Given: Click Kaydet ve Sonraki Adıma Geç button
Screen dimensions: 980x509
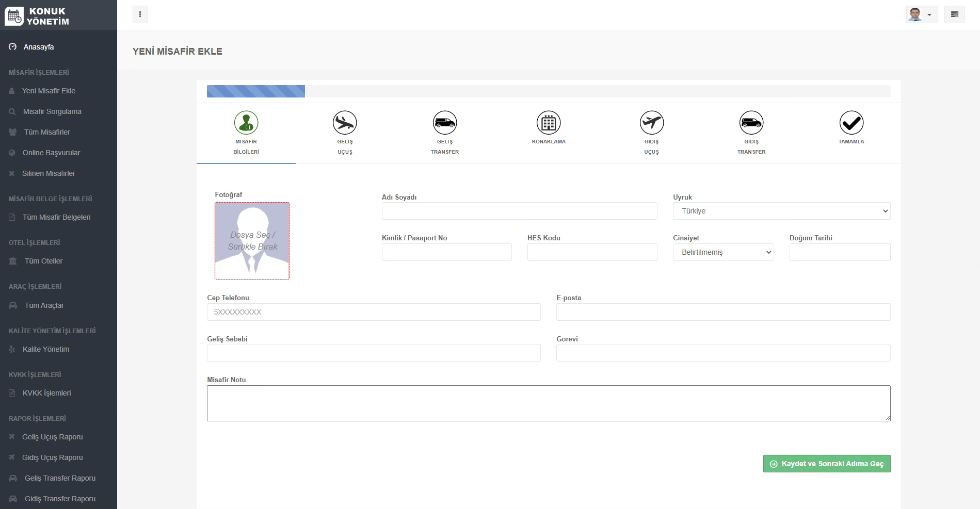Looking at the screenshot, I should click(827, 464).
